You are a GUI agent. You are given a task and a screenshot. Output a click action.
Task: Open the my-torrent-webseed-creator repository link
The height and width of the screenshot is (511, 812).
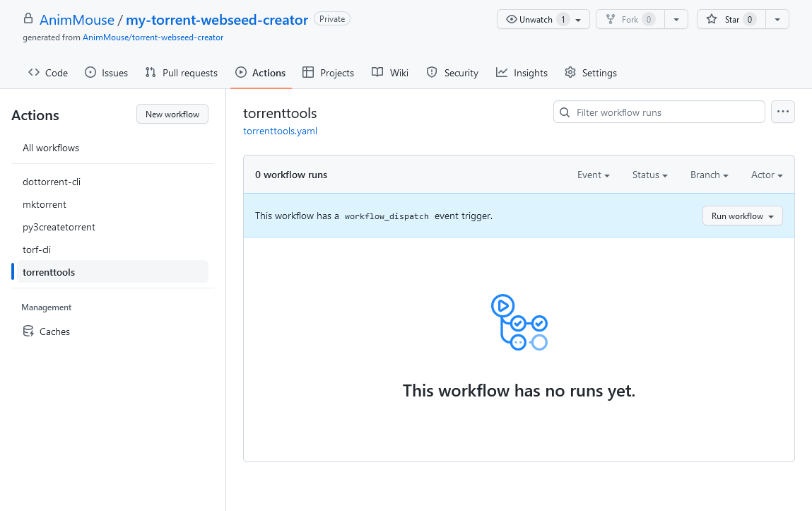[x=217, y=20]
